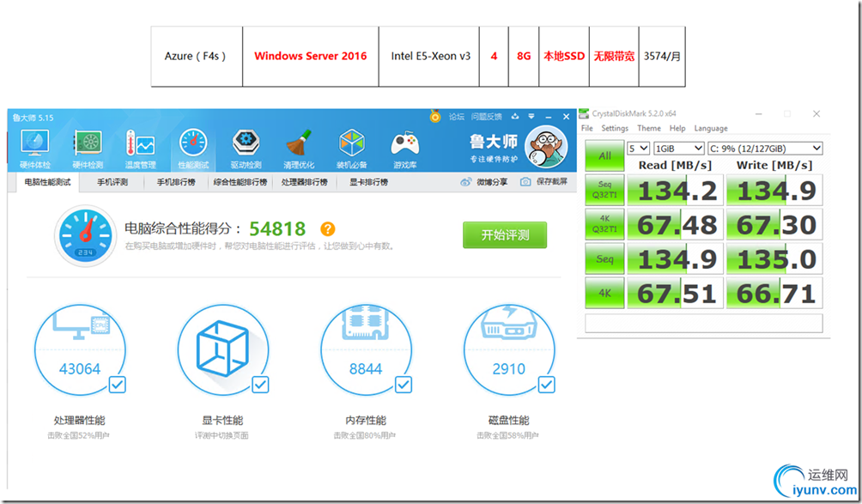Image resolution: width=862 pixels, height=504 pixels.
Task: Switch to 显卡排行榜 tab
Action: [369, 183]
